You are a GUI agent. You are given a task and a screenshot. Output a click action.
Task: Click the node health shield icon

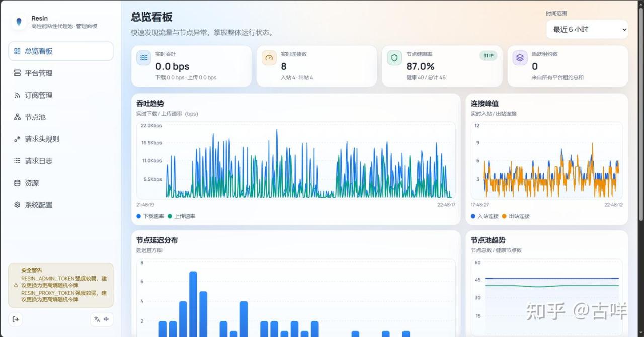click(x=394, y=58)
